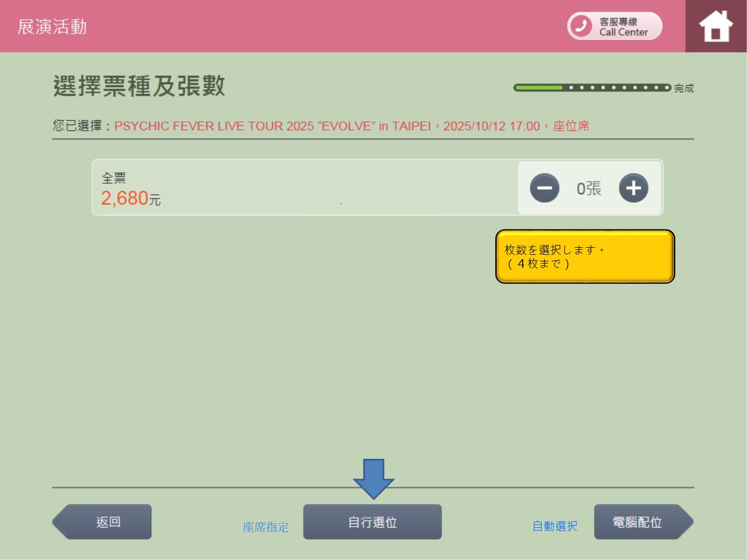Tap the phone icon in Call Center
747x560 pixels.
[x=581, y=26]
